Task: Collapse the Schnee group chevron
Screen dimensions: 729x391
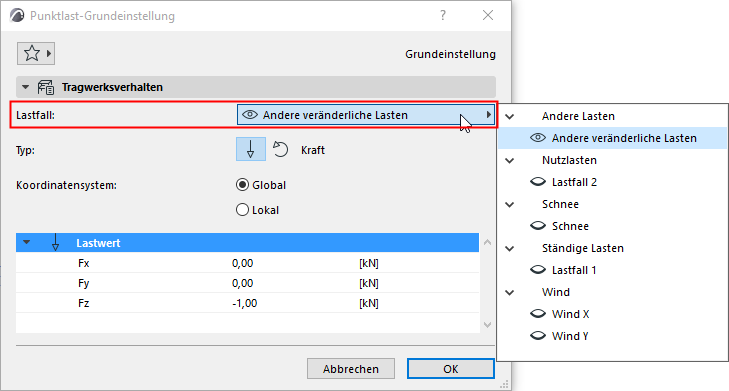Action: coord(510,204)
